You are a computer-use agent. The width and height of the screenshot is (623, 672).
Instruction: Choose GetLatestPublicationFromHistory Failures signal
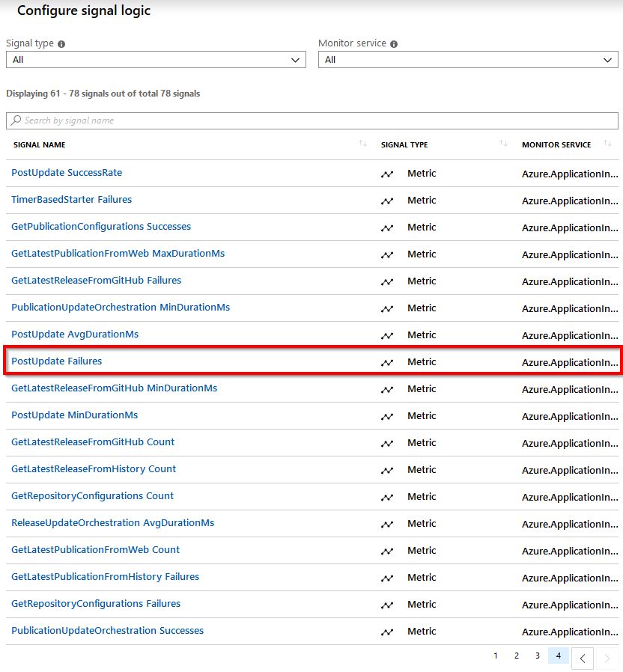pyautogui.click(x=106, y=577)
